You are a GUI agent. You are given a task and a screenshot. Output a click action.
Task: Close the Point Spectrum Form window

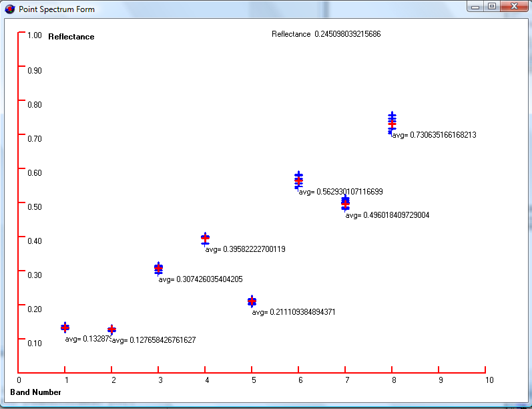click(514, 6)
